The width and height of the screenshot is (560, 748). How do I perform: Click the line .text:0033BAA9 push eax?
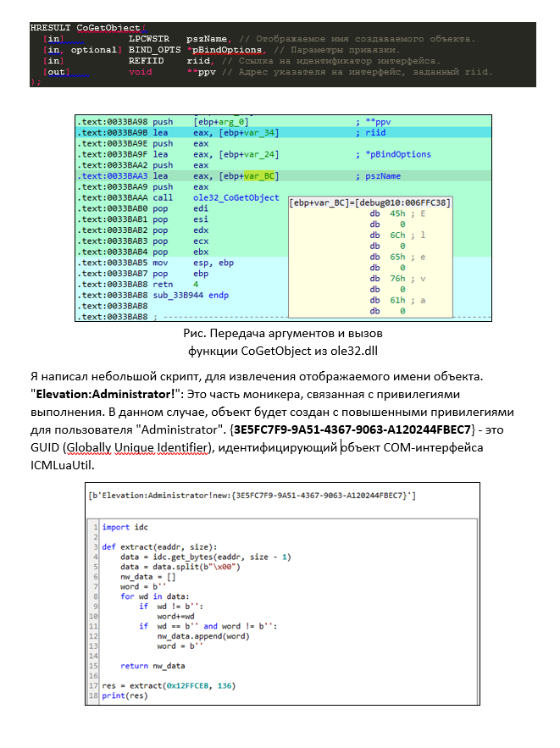click(142, 187)
